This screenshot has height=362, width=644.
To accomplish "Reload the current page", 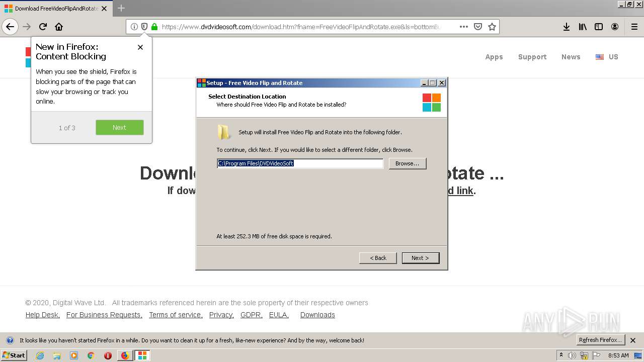I will click(43, 27).
